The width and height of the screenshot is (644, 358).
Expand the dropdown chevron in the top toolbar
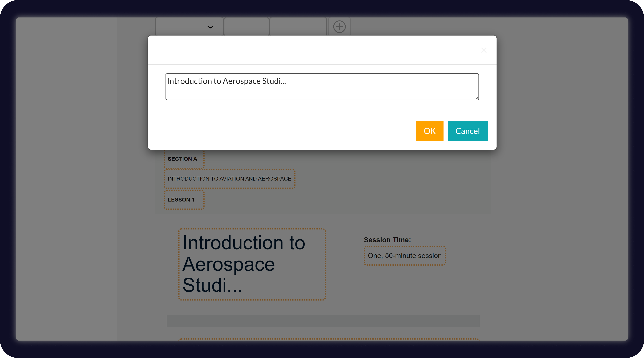(x=210, y=27)
